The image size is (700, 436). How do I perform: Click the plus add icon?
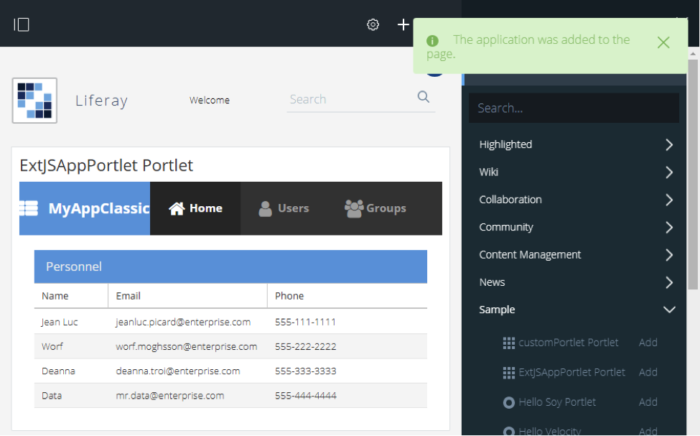[403, 24]
